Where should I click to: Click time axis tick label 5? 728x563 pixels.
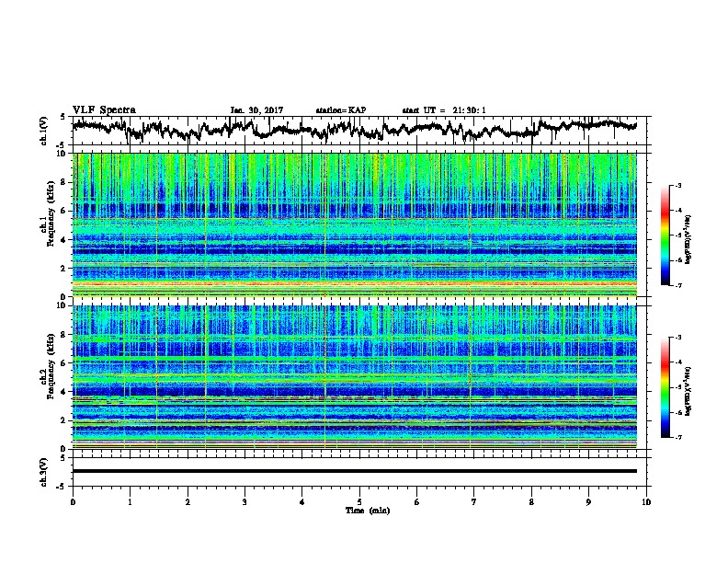click(359, 501)
